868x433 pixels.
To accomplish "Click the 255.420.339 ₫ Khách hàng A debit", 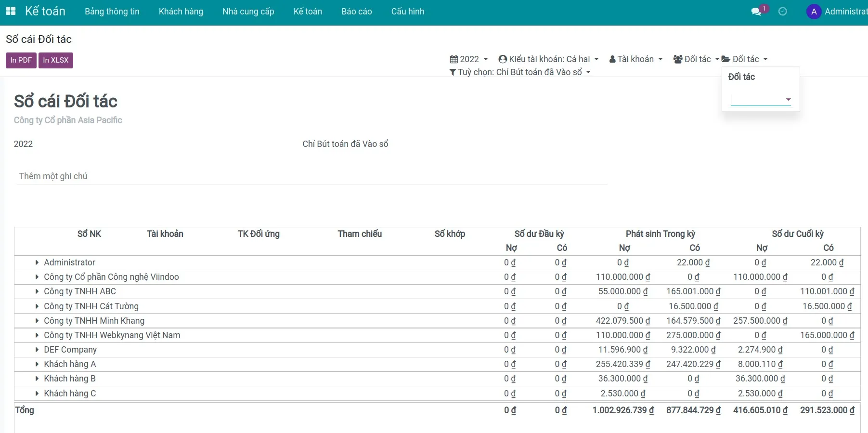I will coord(623,364).
